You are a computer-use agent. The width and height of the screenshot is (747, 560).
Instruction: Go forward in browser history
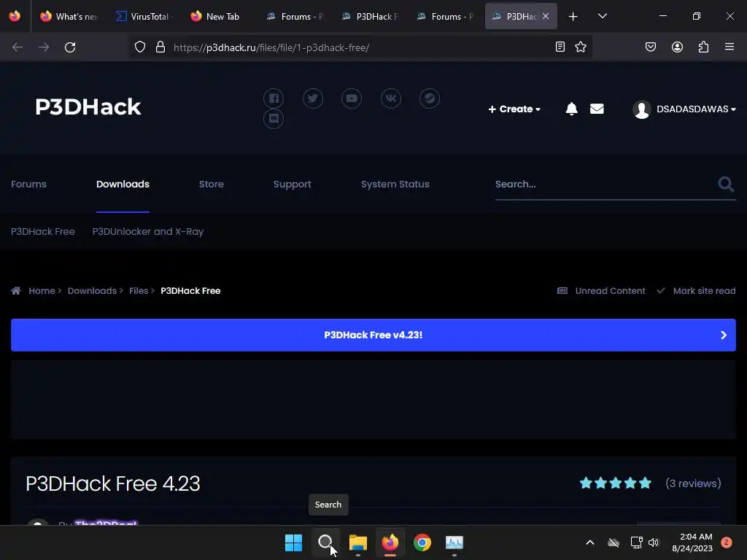(x=44, y=47)
